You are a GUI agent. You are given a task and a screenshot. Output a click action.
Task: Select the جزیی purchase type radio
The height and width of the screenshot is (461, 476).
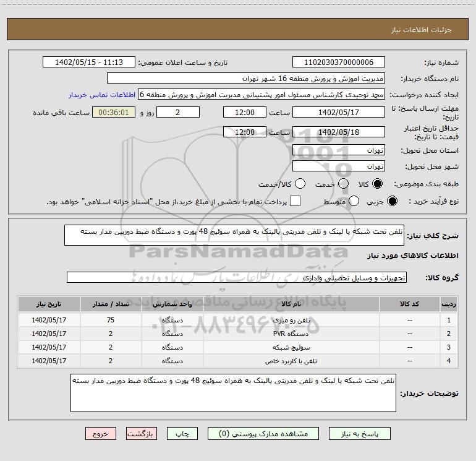pos(392,201)
